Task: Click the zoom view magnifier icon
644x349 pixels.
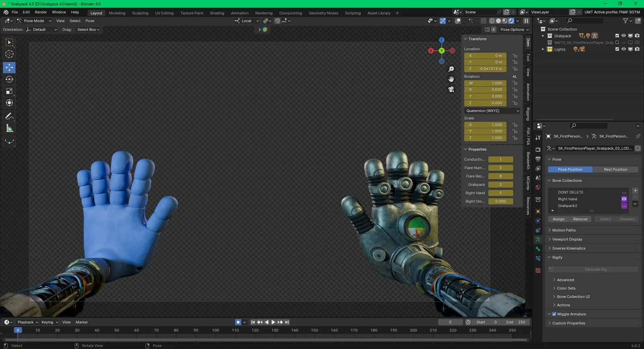Action: pos(451,69)
